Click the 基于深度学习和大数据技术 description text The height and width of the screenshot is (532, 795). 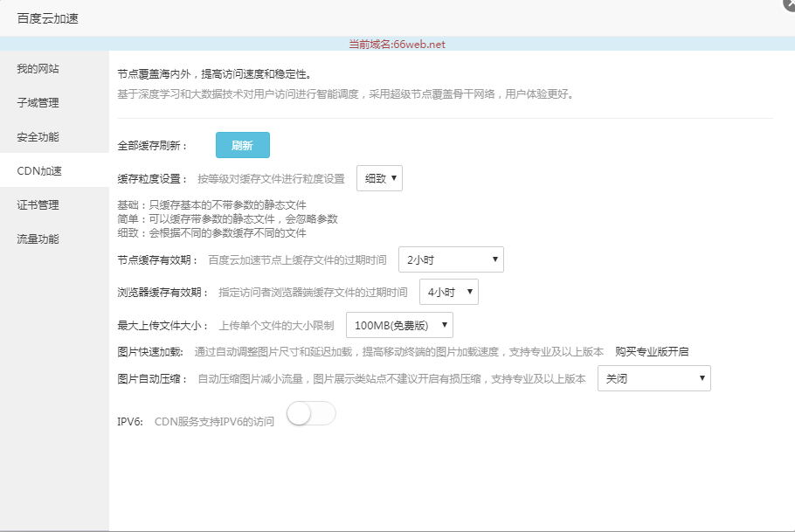(x=346, y=93)
